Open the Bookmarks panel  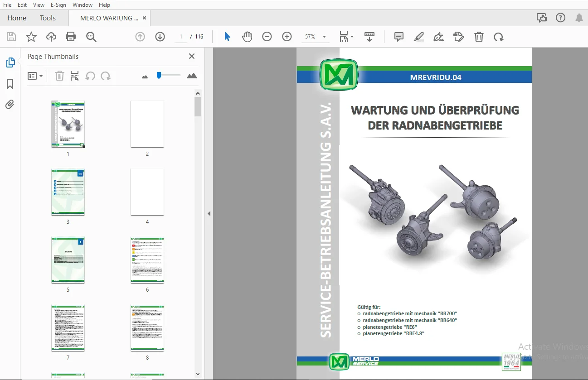[x=10, y=84]
